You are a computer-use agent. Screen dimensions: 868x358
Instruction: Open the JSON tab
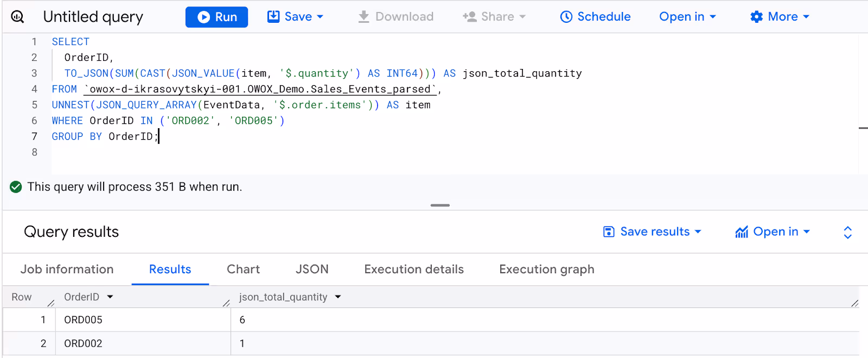[x=312, y=269]
